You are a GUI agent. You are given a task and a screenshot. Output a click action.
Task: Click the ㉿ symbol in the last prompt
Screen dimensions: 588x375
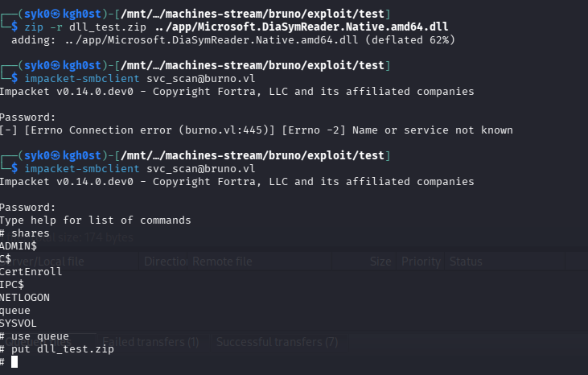[x=56, y=155]
